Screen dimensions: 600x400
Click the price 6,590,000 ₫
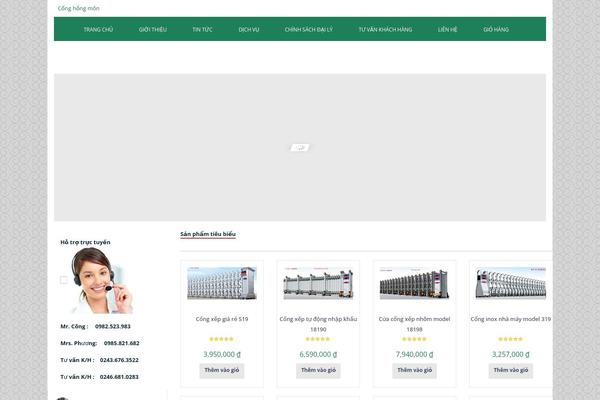coord(318,354)
